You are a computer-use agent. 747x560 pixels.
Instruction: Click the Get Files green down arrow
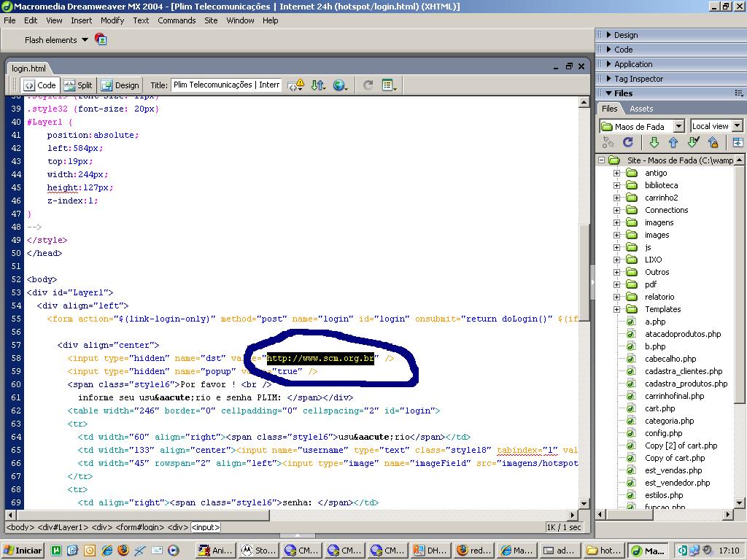click(x=654, y=143)
